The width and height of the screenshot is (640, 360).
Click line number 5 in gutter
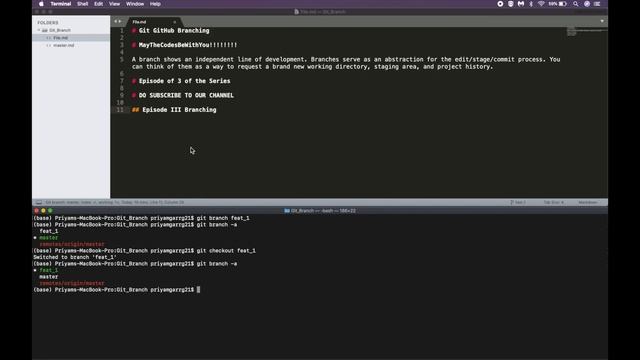click(122, 60)
